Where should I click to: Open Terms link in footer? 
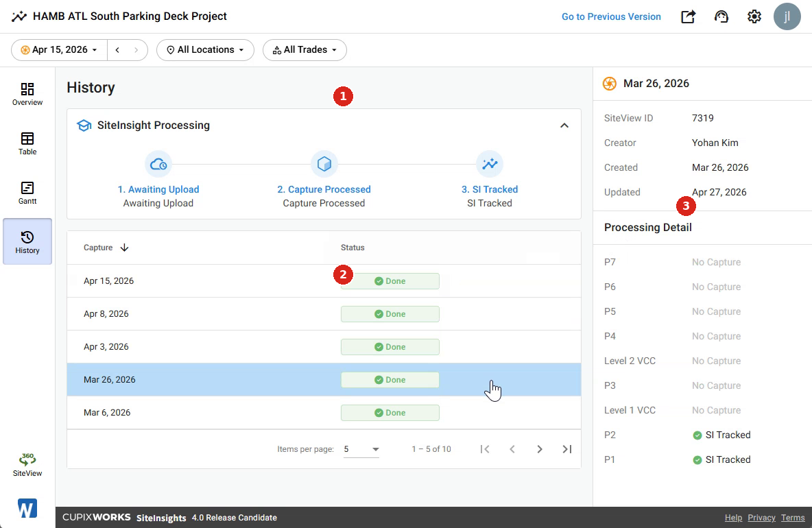(793, 518)
